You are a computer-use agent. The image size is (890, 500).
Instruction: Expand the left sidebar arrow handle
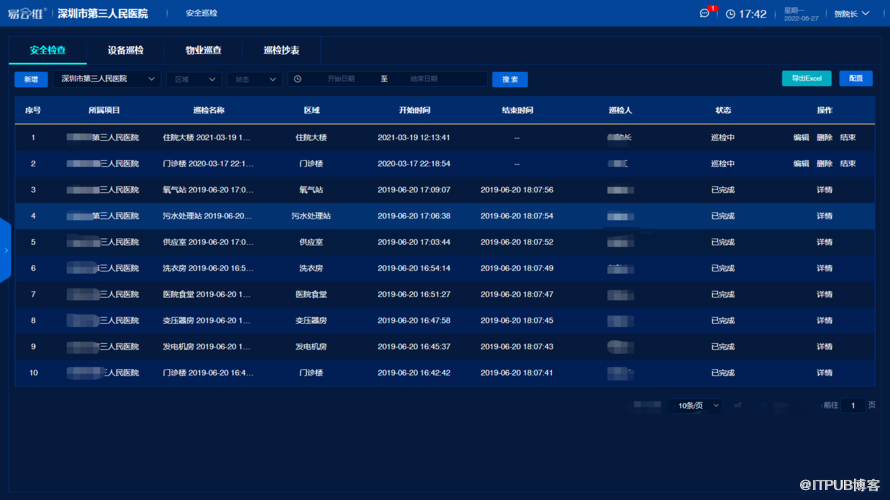(x=5, y=250)
